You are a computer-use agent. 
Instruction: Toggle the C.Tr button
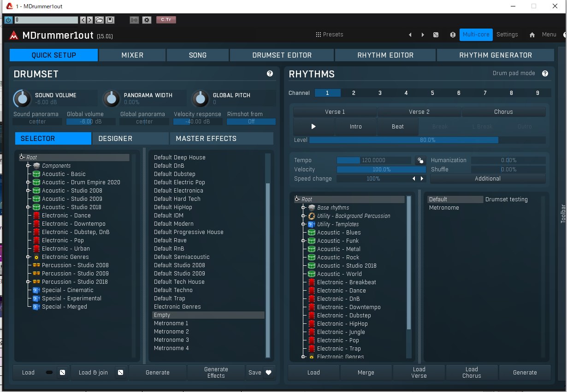point(166,20)
